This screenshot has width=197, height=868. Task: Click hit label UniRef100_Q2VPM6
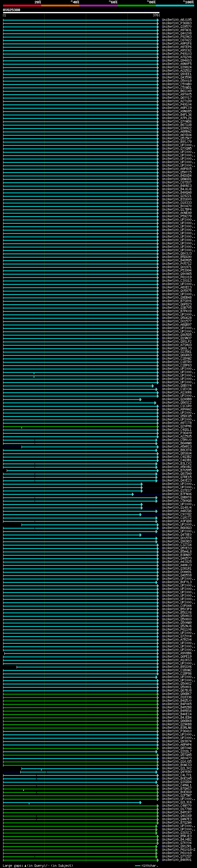(x=177, y=426)
